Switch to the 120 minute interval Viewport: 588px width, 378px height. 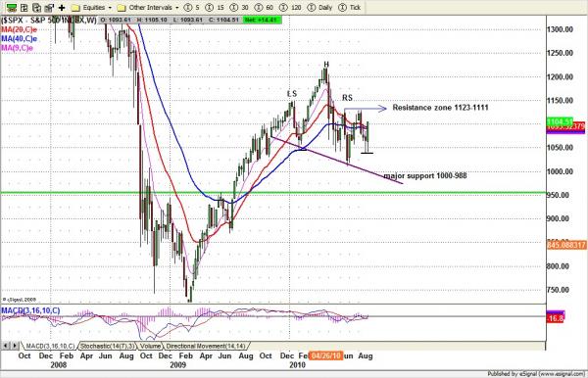[x=291, y=8]
